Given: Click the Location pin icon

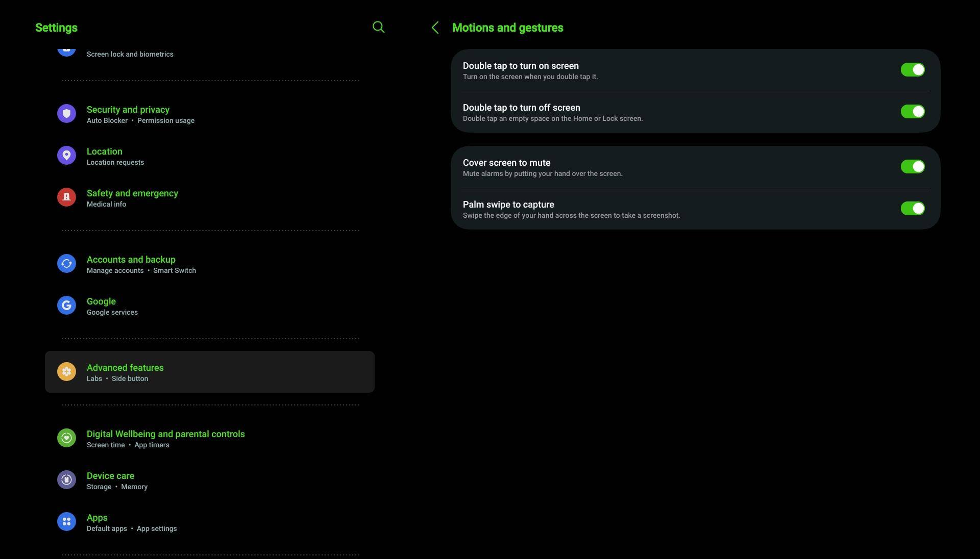Looking at the screenshot, I should point(66,156).
